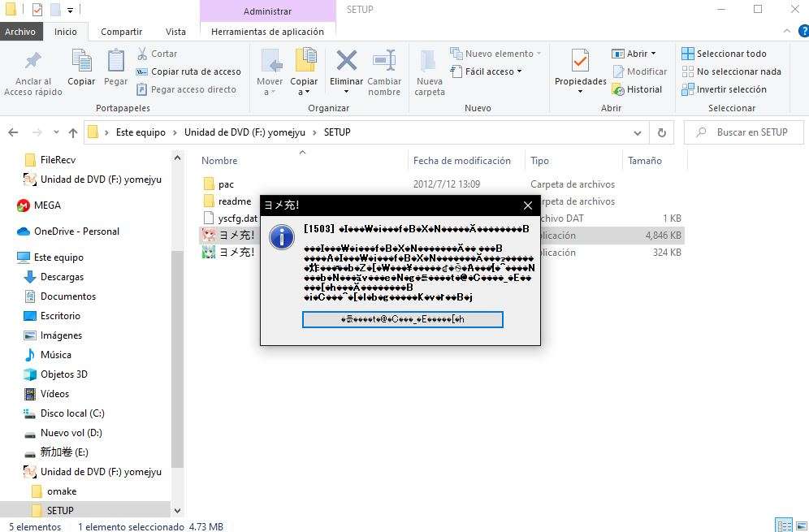Open the Archivo menu
809x532 pixels.
20,32
